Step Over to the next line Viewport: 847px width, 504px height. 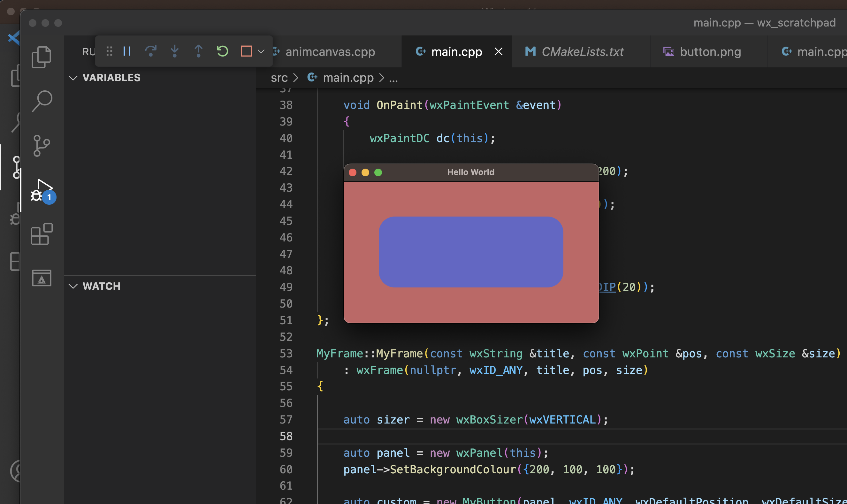(151, 51)
